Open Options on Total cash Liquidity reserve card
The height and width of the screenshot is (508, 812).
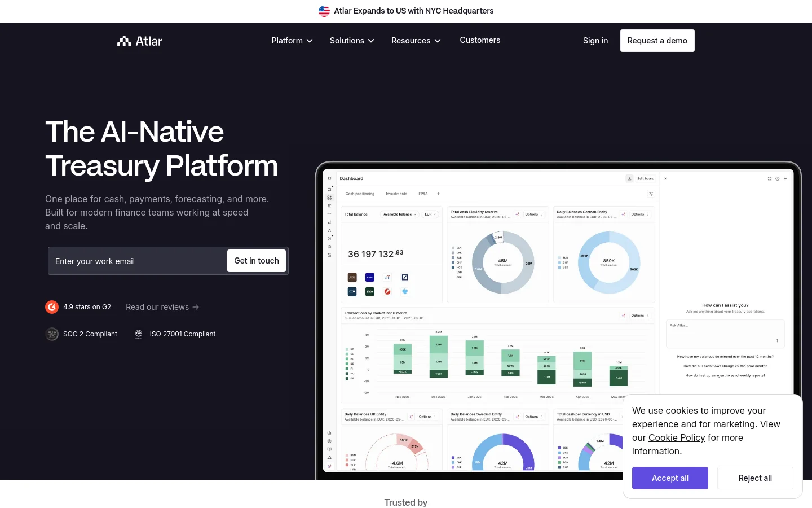pyautogui.click(x=533, y=214)
